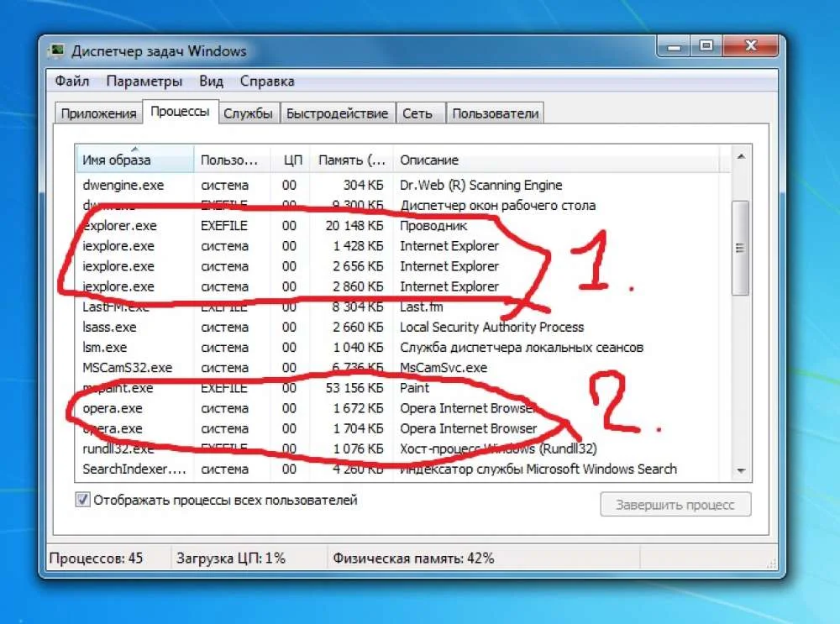Click the scrollbar down arrow in process list
This screenshot has width=840, height=624.
741,470
